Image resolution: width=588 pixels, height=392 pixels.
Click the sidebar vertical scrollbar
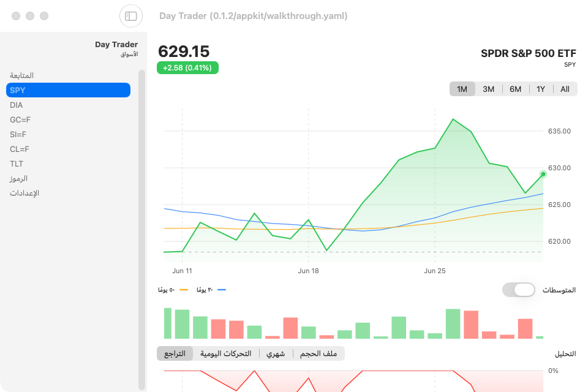[x=141, y=230]
